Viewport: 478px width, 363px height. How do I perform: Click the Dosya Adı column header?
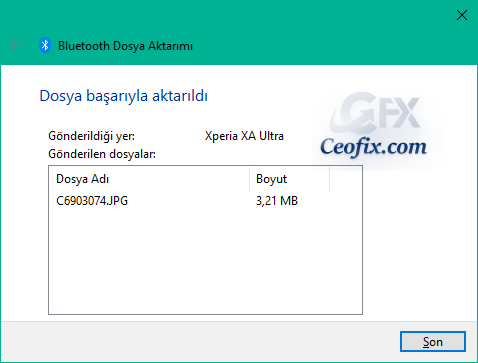[149, 179]
